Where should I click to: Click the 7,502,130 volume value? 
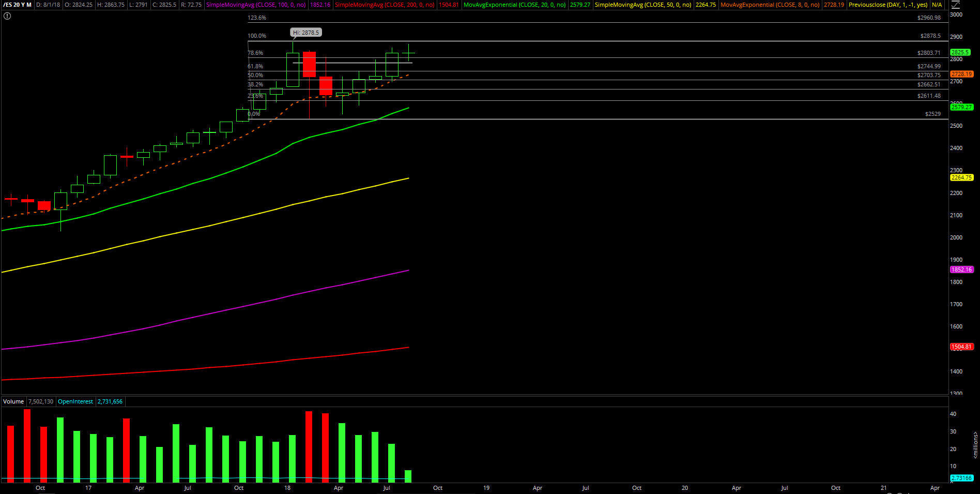41,401
